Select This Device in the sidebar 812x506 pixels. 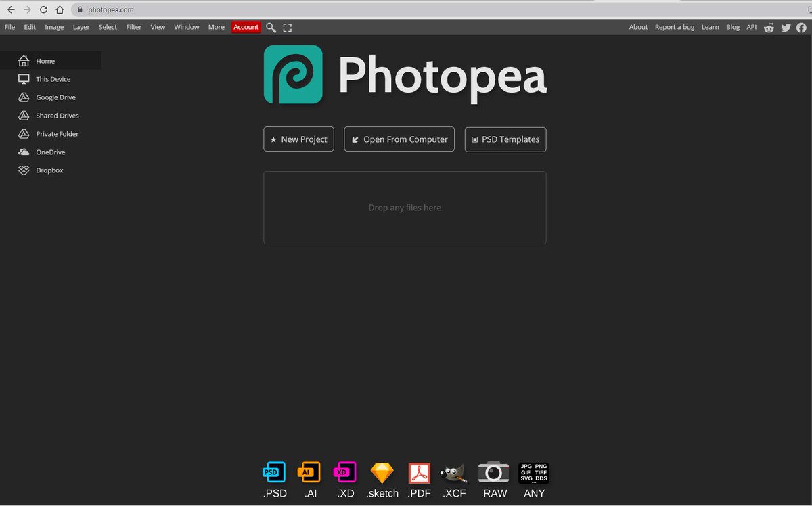pyautogui.click(x=51, y=79)
